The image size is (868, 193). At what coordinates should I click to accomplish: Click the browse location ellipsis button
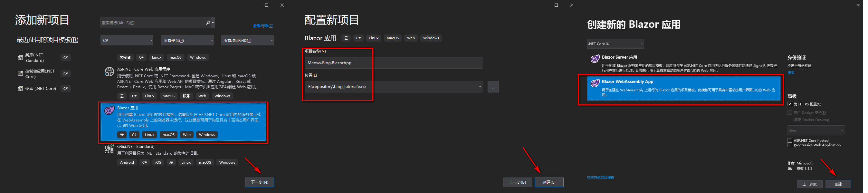[x=493, y=87]
